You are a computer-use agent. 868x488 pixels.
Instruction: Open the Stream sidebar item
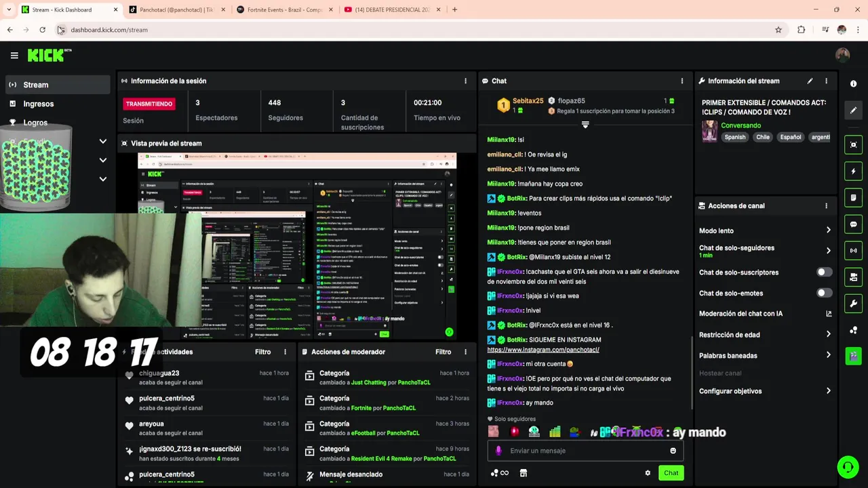tap(58, 85)
